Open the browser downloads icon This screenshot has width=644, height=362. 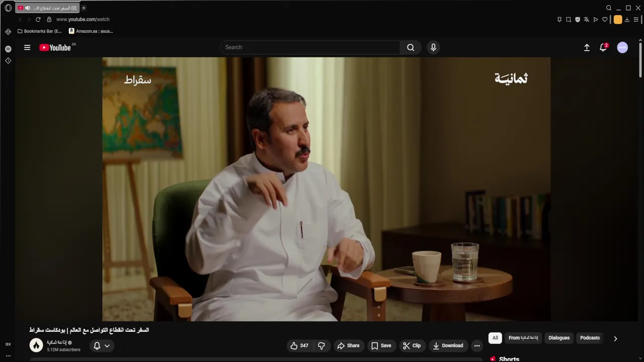(x=627, y=20)
